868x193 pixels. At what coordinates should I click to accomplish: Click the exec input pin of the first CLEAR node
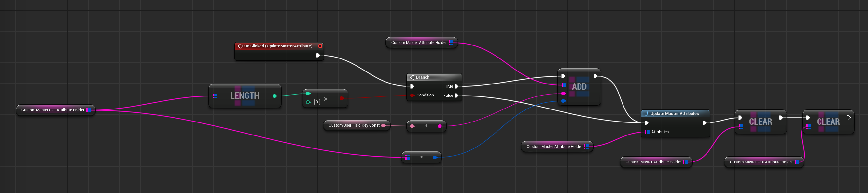[740, 118]
